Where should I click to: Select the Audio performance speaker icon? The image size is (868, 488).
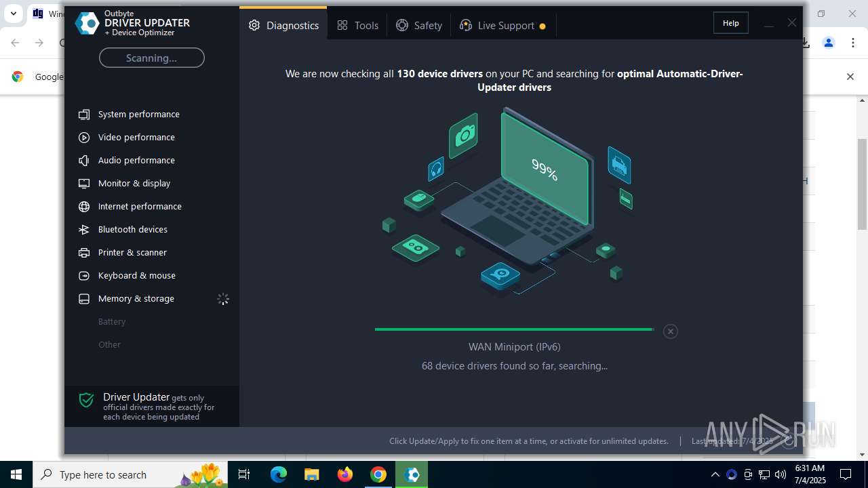(x=84, y=161)
